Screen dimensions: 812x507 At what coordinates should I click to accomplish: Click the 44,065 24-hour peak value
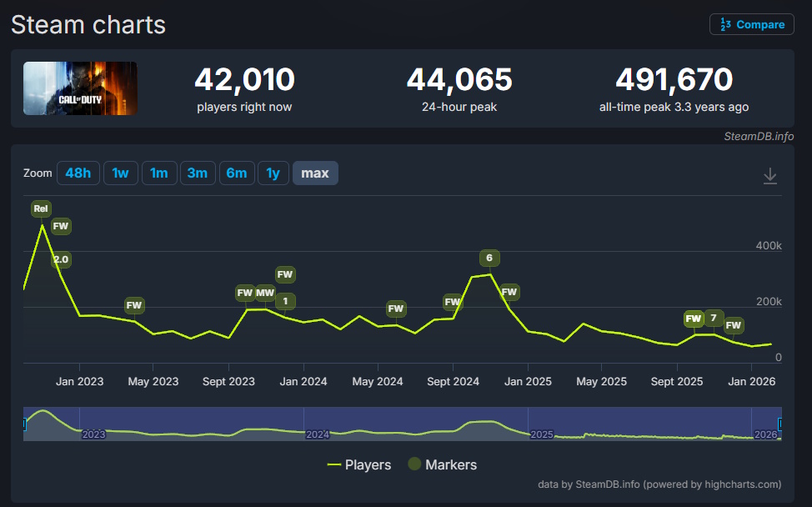(459, 79)
